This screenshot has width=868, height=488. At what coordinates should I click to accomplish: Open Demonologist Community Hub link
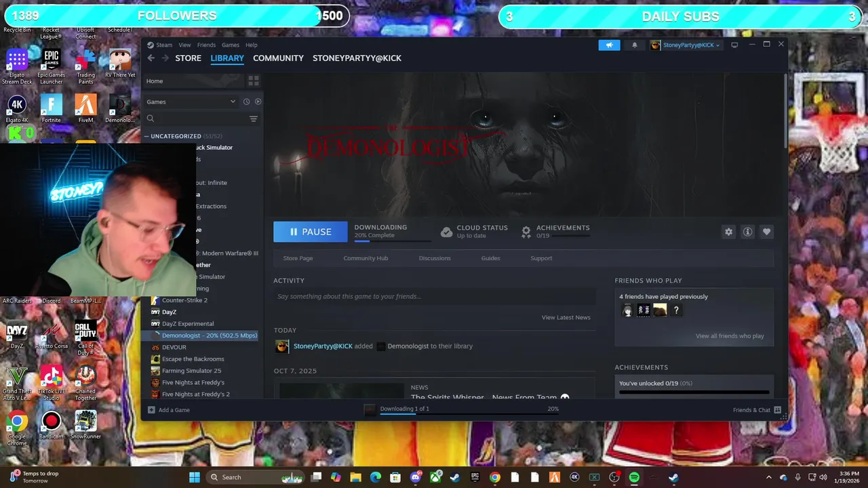[x=366, y=258]
